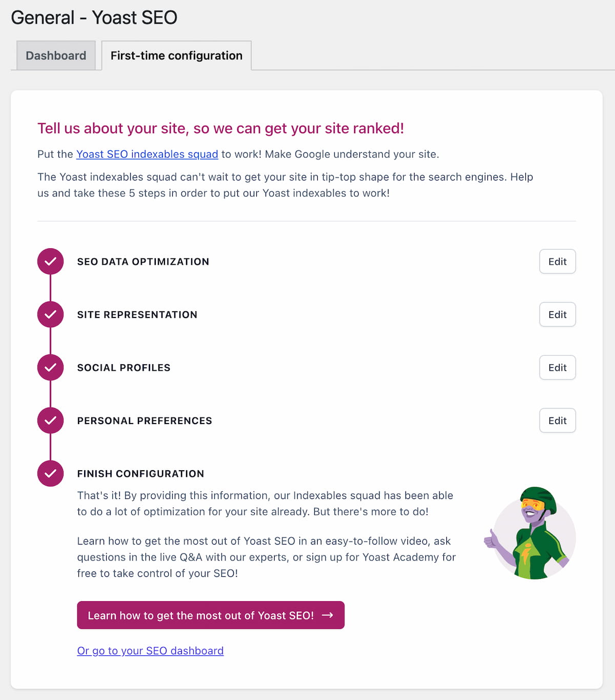
Task: Edit the Social Profiles step
Action: pos(557,368)
